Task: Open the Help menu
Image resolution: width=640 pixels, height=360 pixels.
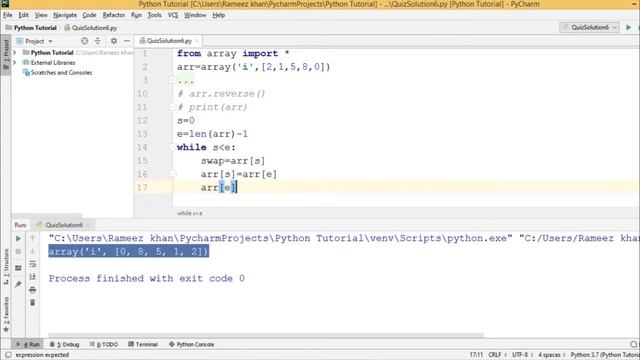Action: click(x=219, y=15)
